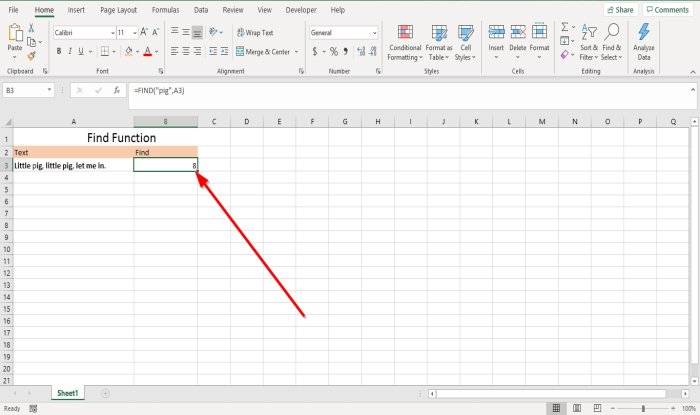Open Cell Styles gallery
Viewport: 700px width, 415px height.
pos(466,42)
